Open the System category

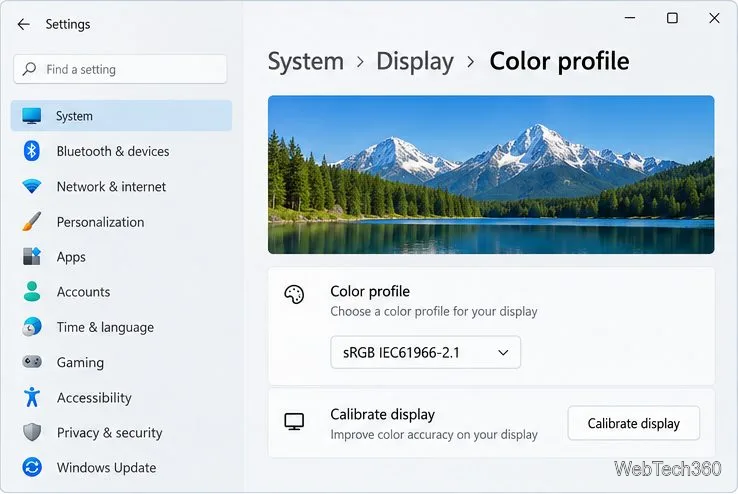click(121, 116)
